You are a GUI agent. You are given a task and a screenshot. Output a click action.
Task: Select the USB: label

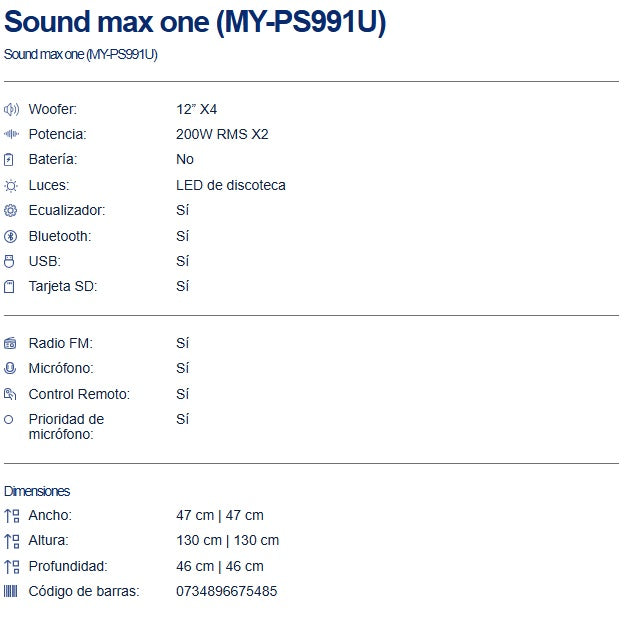44,261
